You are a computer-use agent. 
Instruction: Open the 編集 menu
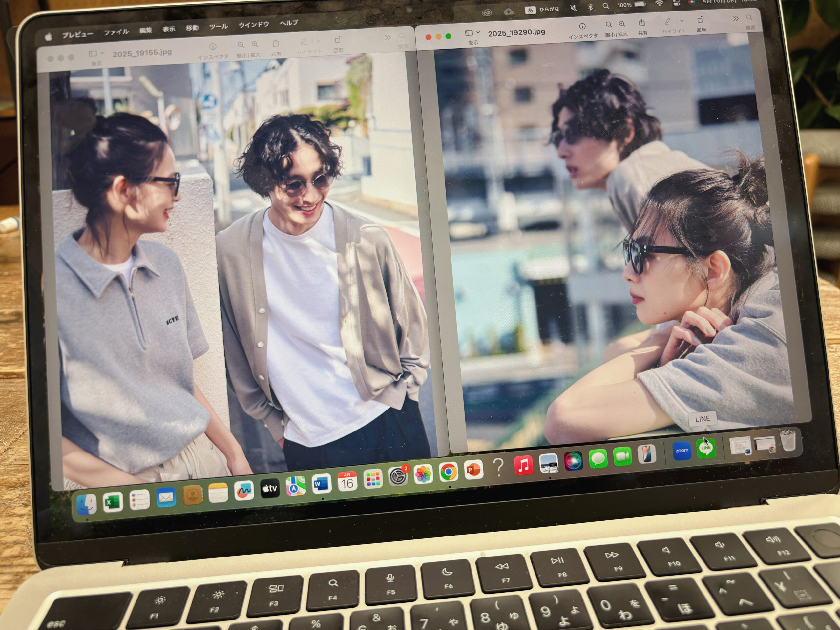pos(145,31)
